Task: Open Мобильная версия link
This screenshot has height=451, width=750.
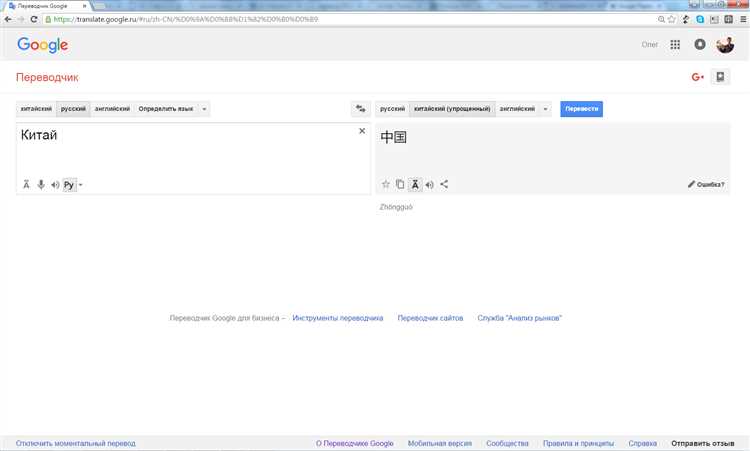Action: pyautogui.click(x=440, y=443)
